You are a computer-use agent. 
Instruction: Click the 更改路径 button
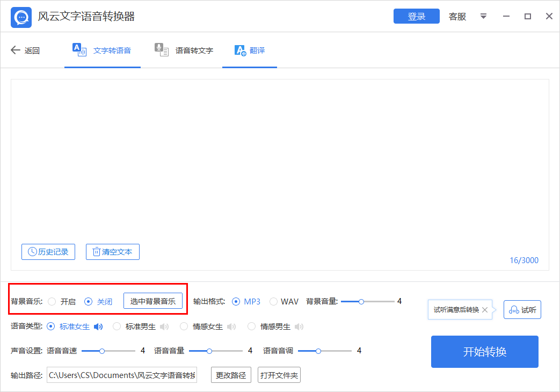pos(231,375)
